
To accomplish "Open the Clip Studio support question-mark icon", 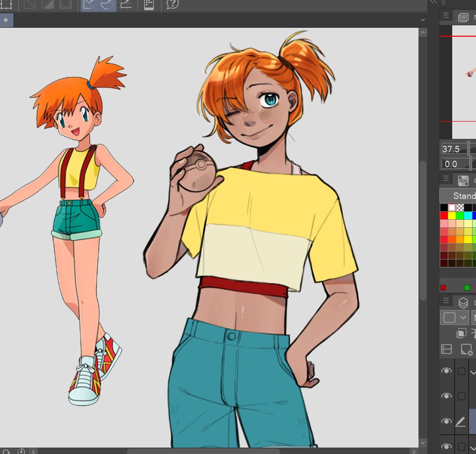I will click(173, 4).
